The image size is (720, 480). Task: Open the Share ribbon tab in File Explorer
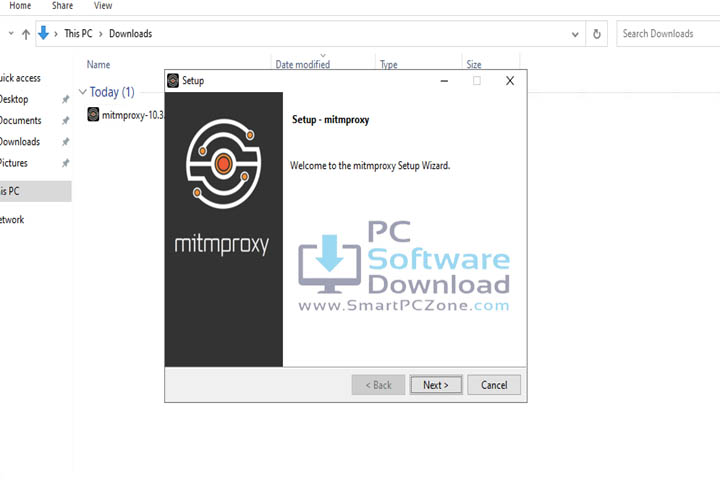(62, 6)
